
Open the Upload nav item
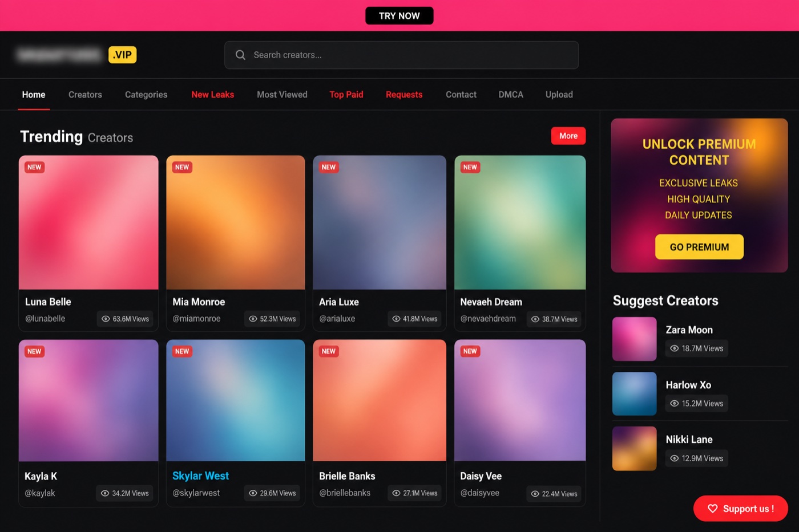tap(559, 95)
